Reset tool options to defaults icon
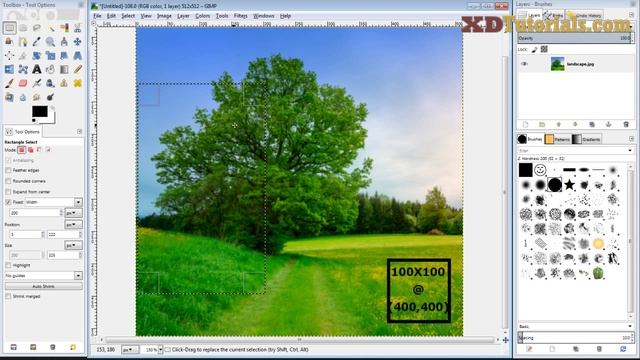The height and width of the screenshot is (360, 640). pos(73,347)
